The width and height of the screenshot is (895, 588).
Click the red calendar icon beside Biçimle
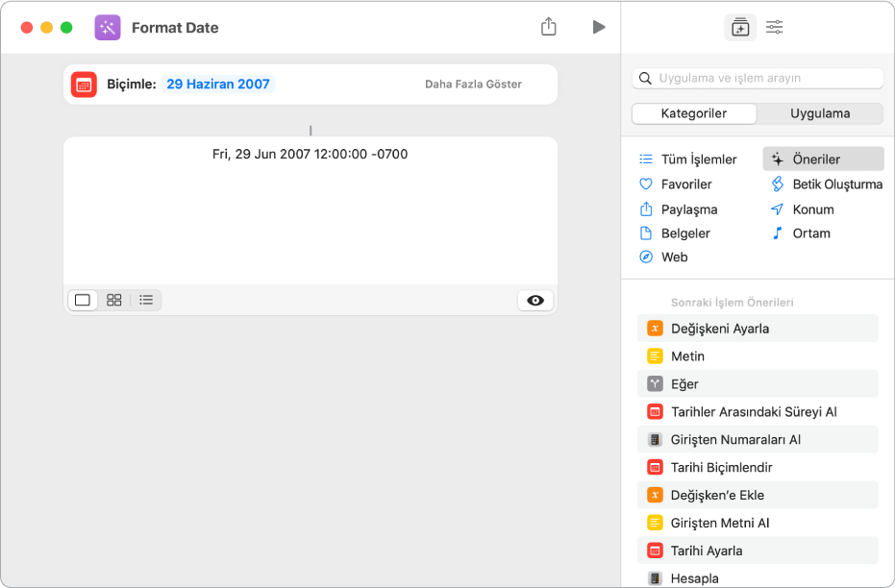point(84,85)
